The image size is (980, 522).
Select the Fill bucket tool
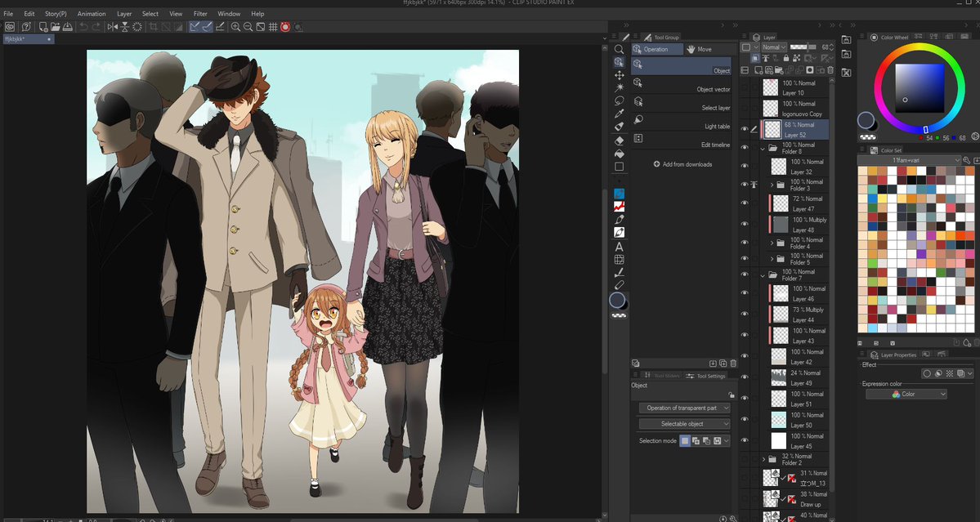[x=619, y=154]
